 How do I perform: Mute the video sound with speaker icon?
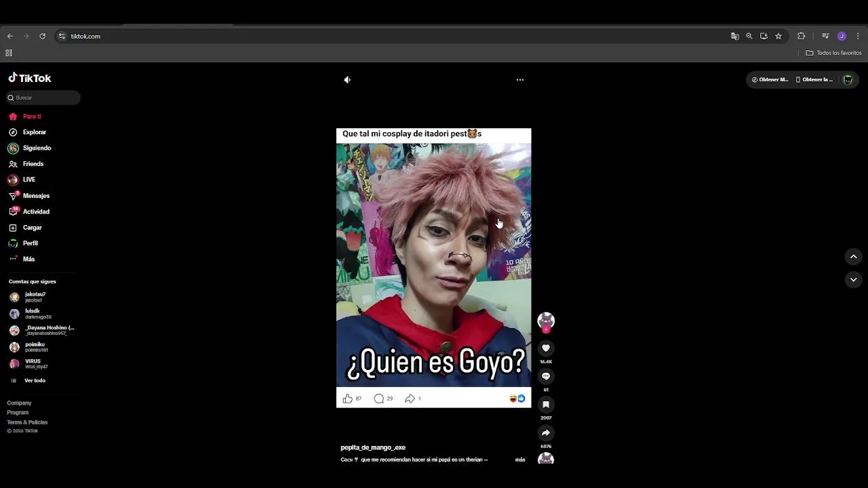[x=347, y=80]
